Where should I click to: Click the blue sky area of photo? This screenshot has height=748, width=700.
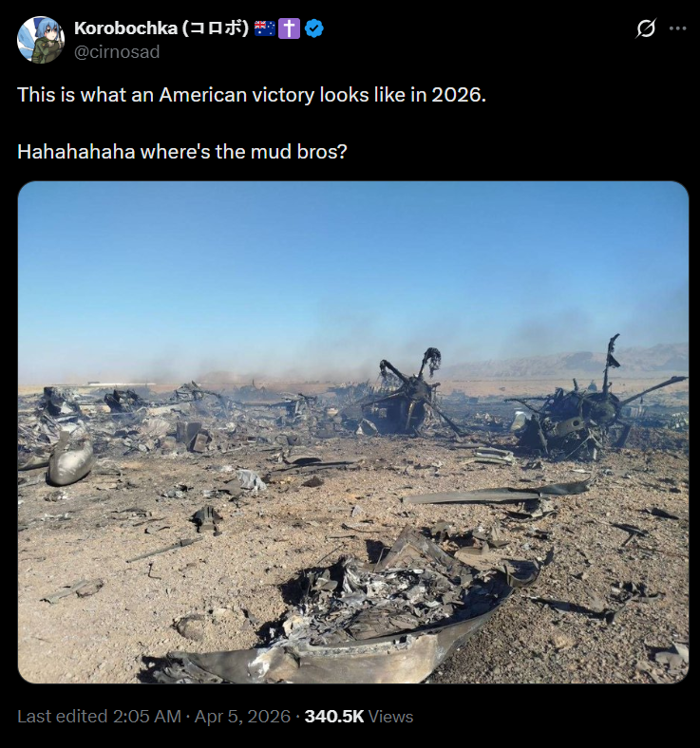353,267
